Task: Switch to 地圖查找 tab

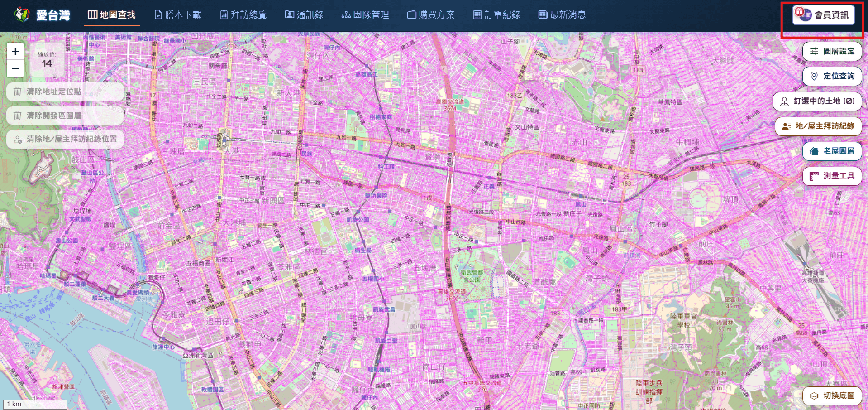Action: click(x=112, y=15)
